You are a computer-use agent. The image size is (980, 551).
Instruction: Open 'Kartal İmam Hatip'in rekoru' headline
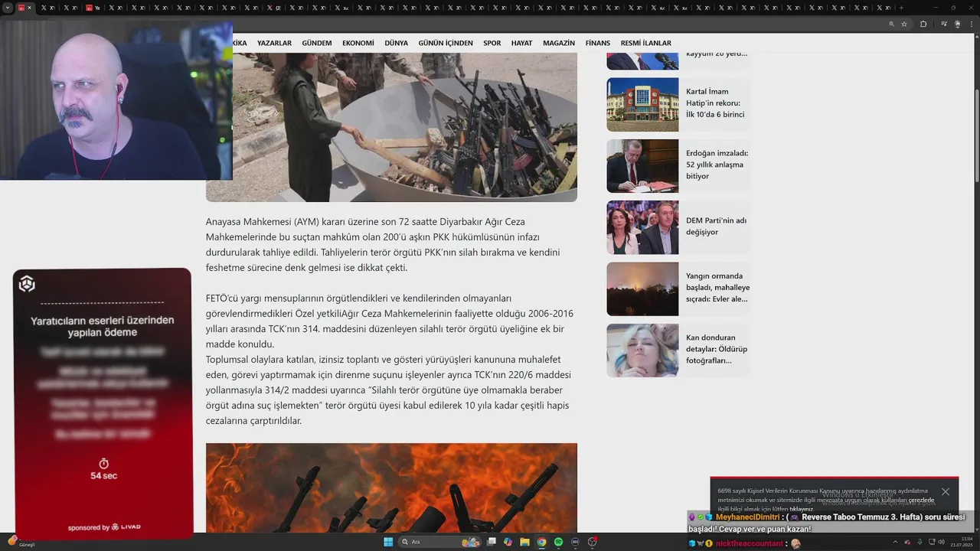pyautogui.click(x=715, y=103)
